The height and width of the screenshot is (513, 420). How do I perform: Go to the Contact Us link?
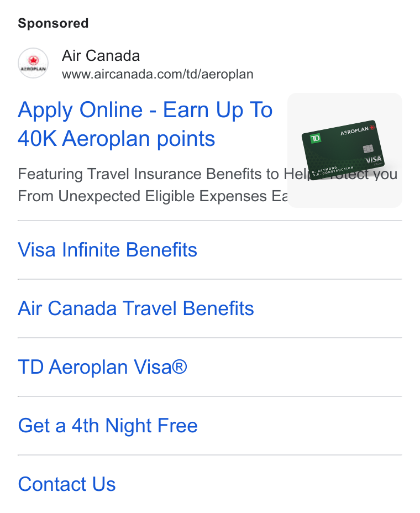pyautogui.click(x=67, y=484)
